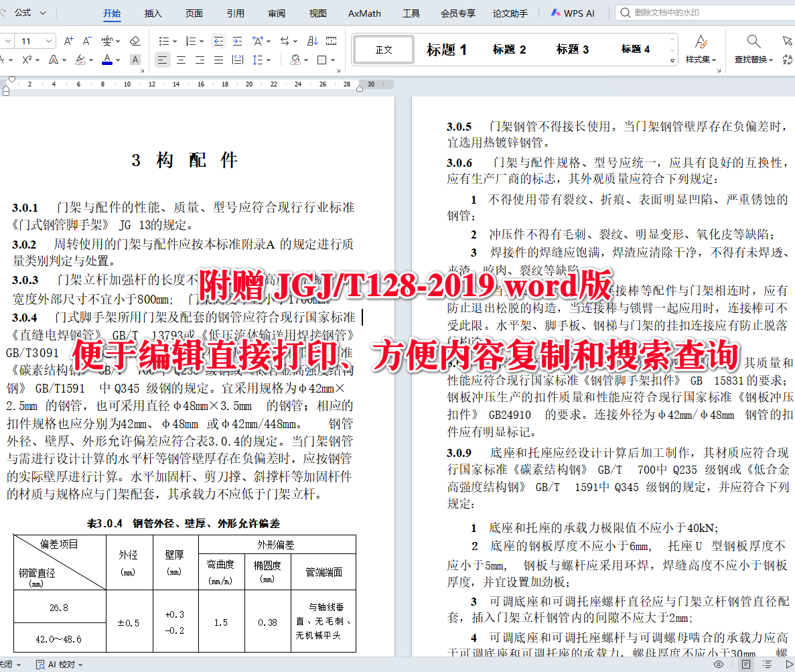The height and width of the screenshot is (672, 795).
Task: Apply distributed alignment
Action: tap(237, 60)
